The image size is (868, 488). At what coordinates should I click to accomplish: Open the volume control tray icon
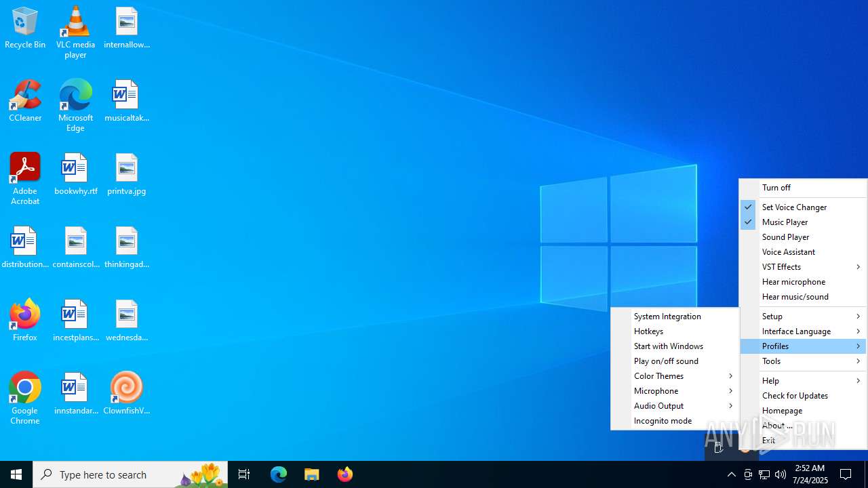(x=781, y=474)
